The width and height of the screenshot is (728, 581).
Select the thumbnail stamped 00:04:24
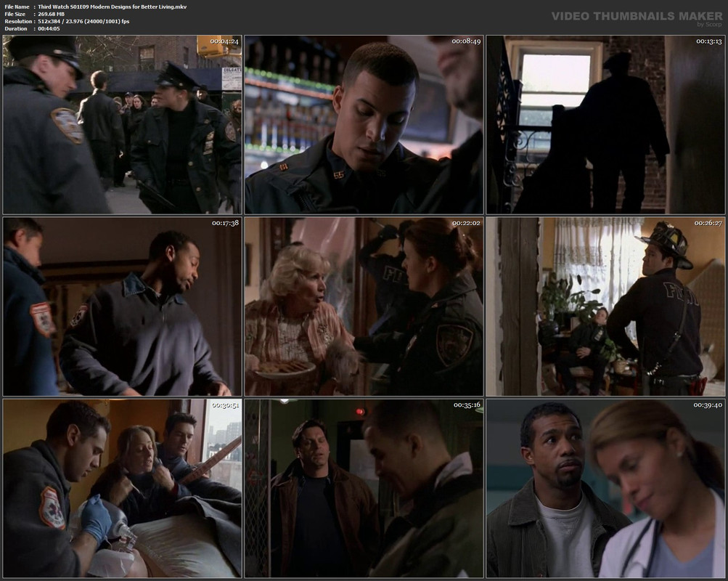pos(122,124)
